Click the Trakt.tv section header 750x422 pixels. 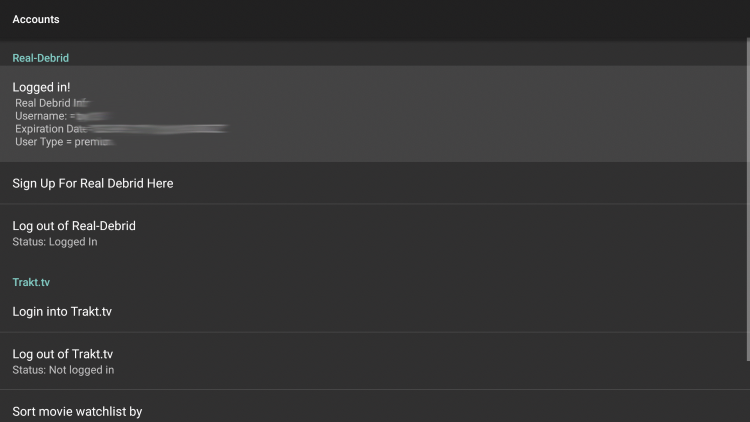pyautogui.click(x=31, y=282)
